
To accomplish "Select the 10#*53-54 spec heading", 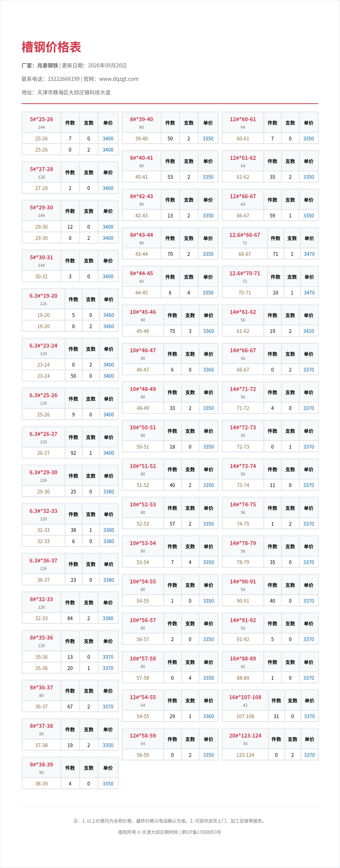I will click(143, 543).
